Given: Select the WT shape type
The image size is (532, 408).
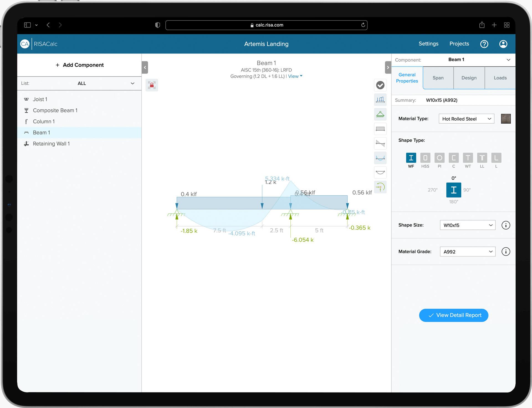Looking at the screenshot, I should (x=468, y=158).
